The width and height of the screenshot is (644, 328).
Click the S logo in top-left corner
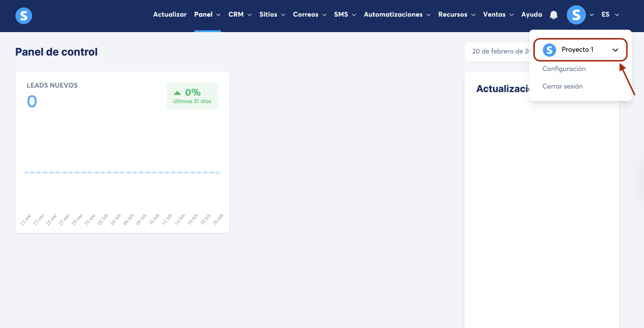[24, 15]
